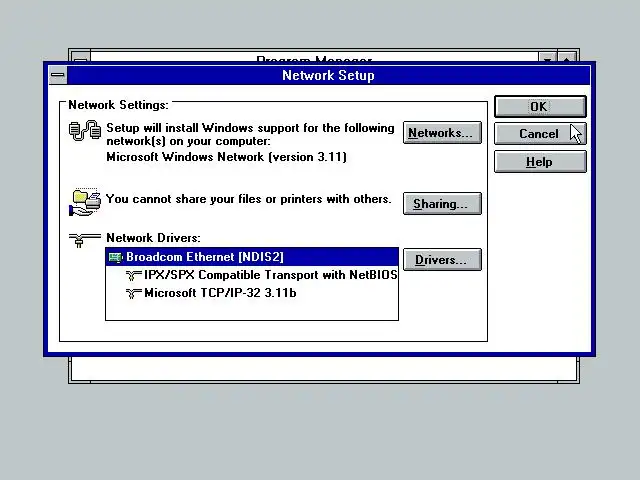This screenshot has height=480, width=640.
Task: Click the Broadcom network adapter card icon
Action: point(116,257)
